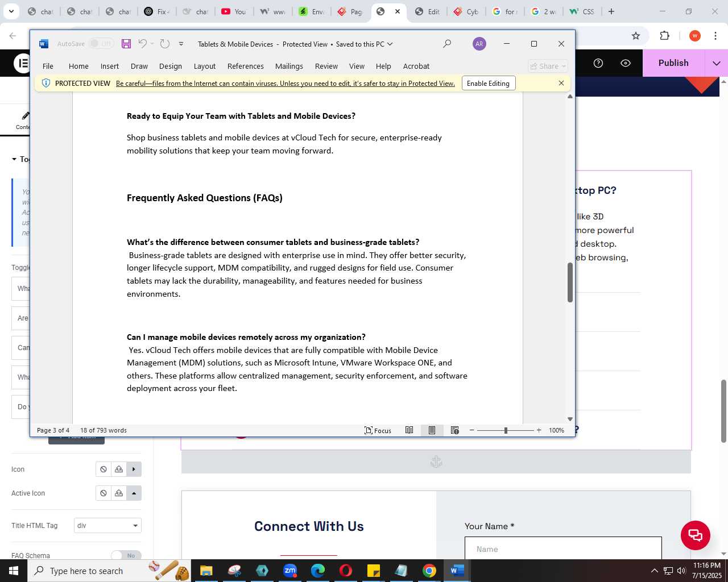Open the References ribbon tab
Image resolution: width=728 pixels, height=582 pixels.
tap(246, 66)
